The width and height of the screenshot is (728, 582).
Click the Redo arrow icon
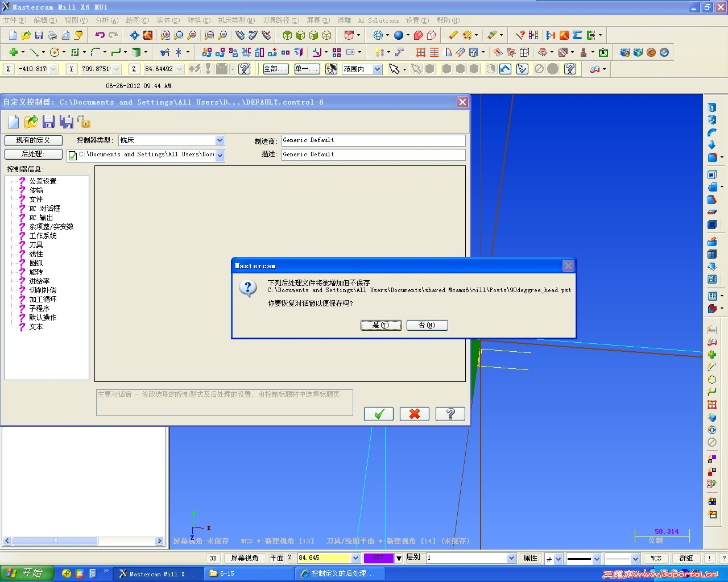[113, 35]
